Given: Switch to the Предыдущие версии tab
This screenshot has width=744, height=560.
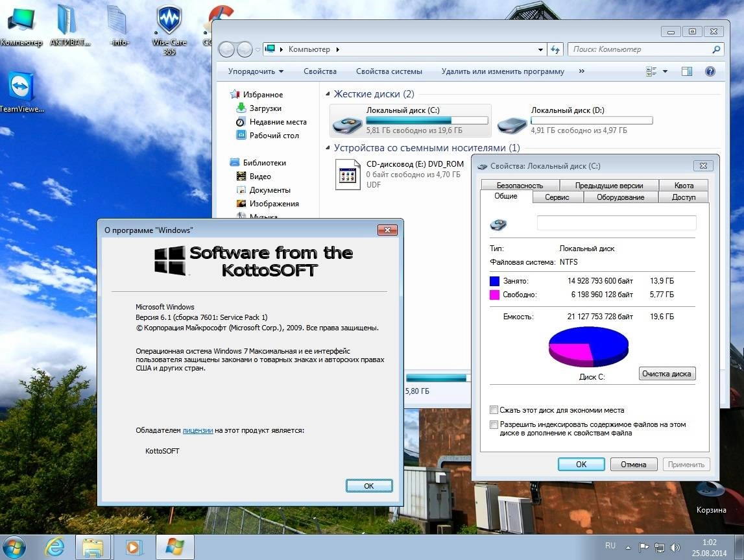Looking at the screenshot, I should coord(609,185).
